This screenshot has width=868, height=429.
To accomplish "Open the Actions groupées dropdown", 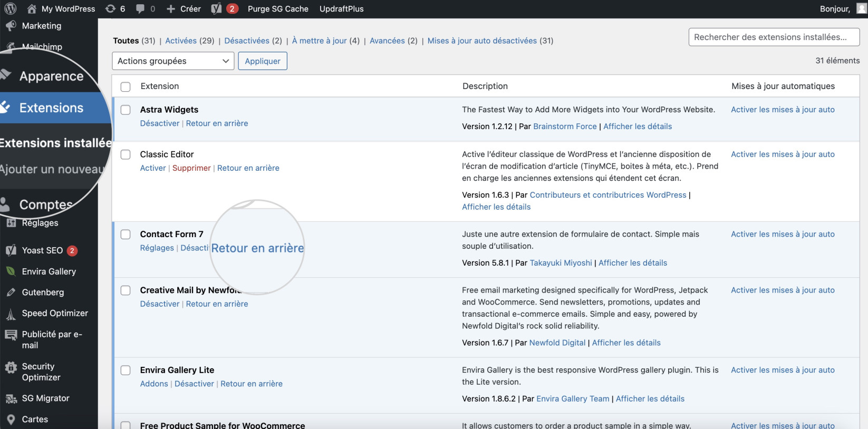I will (x=173, y=61).
